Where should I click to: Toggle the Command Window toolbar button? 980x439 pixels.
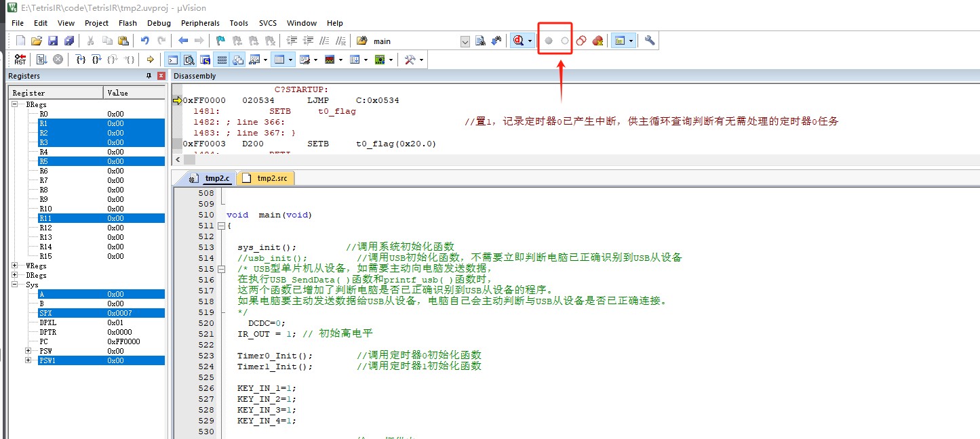pyautogui.click(x=174, y=60)
